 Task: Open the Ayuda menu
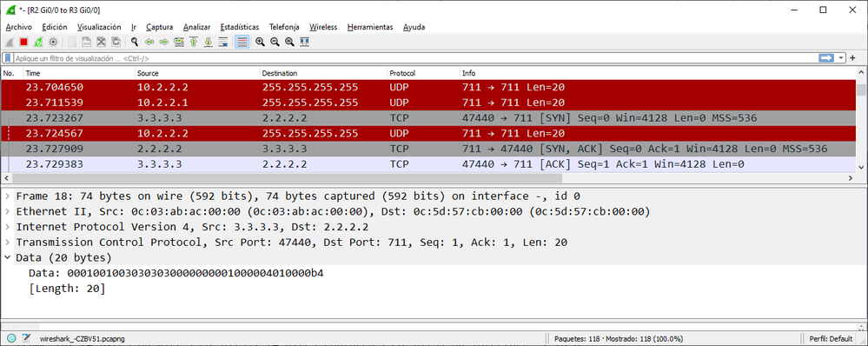[414, 27]
